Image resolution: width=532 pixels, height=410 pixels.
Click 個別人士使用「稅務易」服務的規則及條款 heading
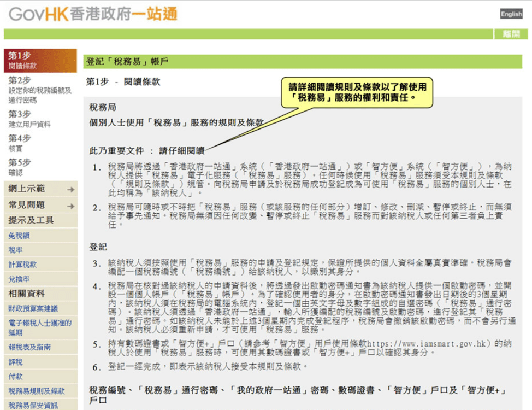176,122
